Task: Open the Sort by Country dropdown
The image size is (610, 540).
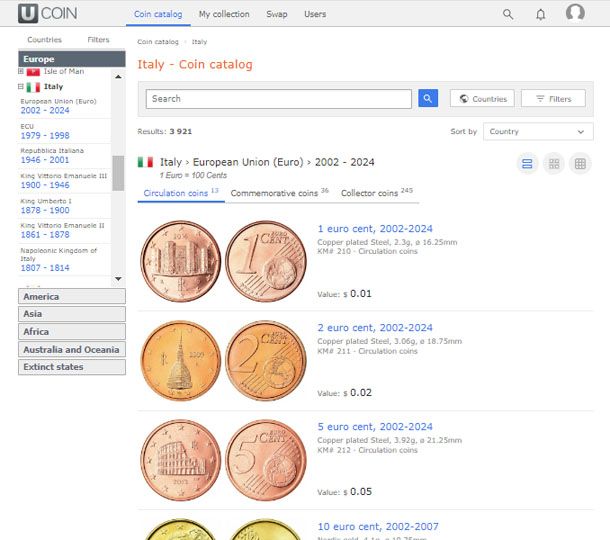Action: pyautogui.click(x=538, y=131)
